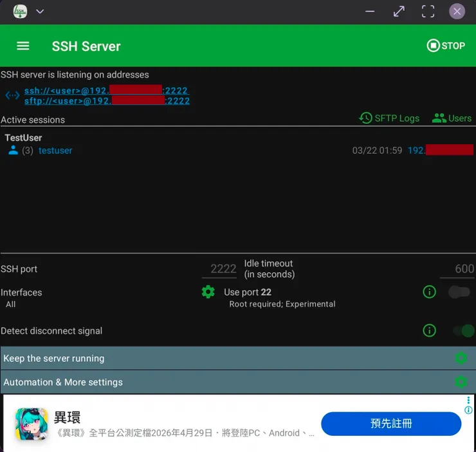Open the hamburger navigation menu
The image size is (476, 452).
(x=23, y=46)
